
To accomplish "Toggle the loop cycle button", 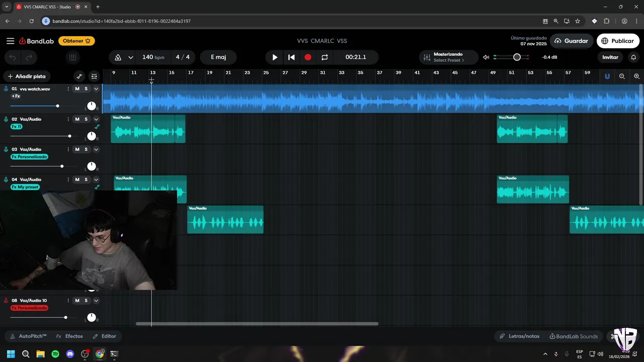I will [325, 57].
